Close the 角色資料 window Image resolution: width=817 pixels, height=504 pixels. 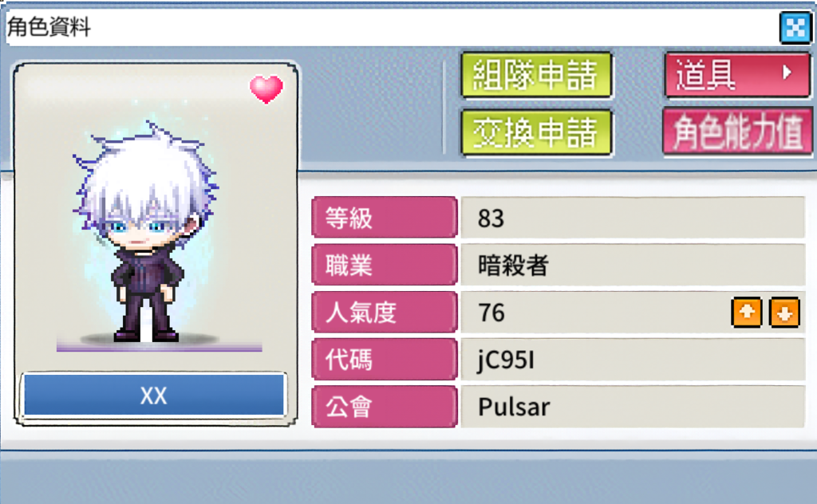[x=795, y=27]
